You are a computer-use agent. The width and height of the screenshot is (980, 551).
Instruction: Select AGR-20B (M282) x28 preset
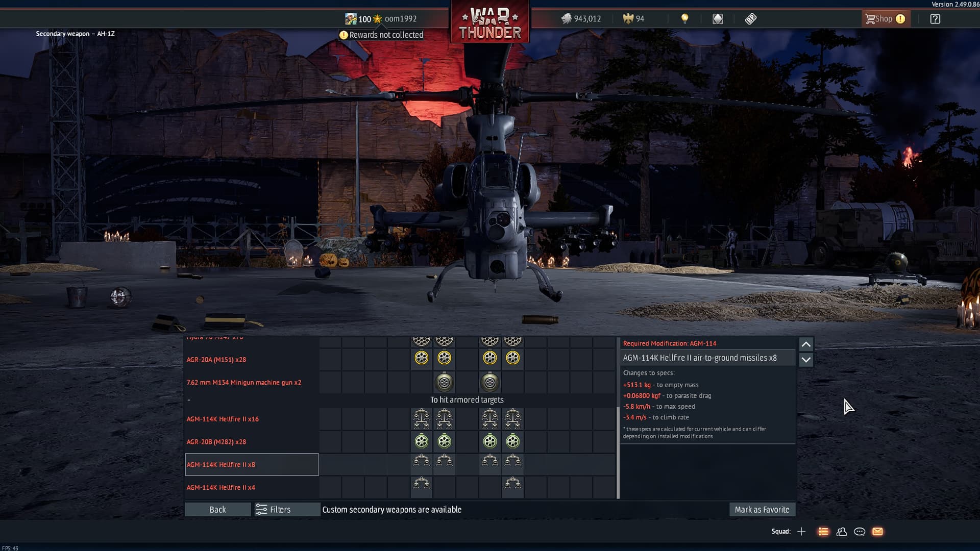coord(216,442)
